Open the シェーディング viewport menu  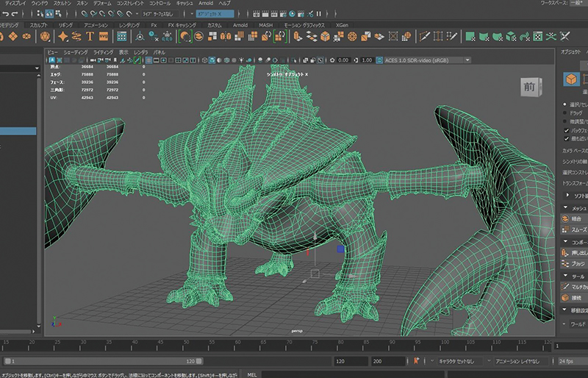coord(75,52)
